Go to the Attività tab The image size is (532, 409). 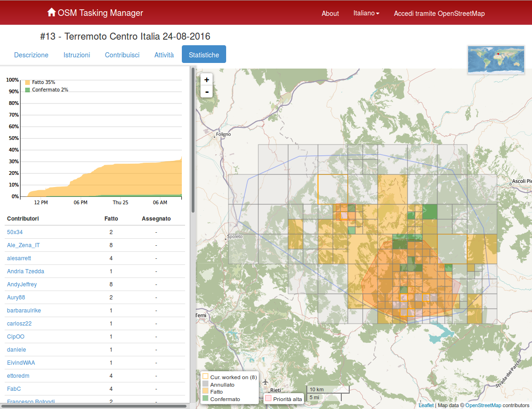[164, 55]
